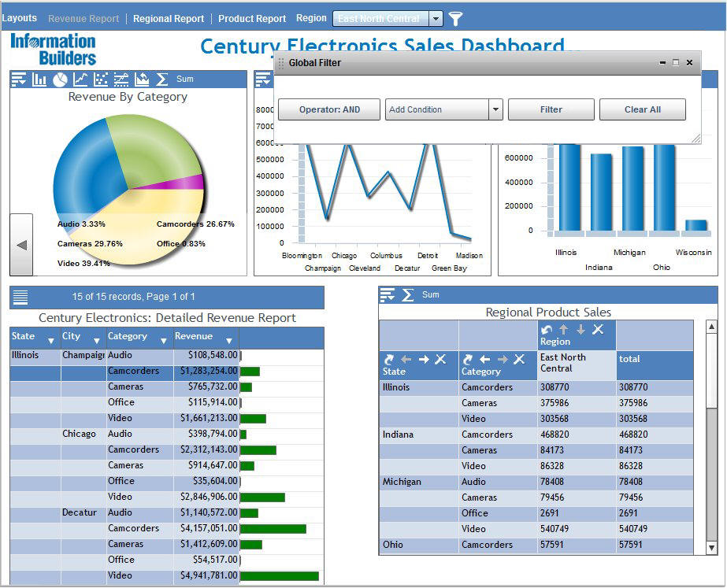
Task: Click the Camcorders 26.67% legend label
Action: tap(195, 224)
